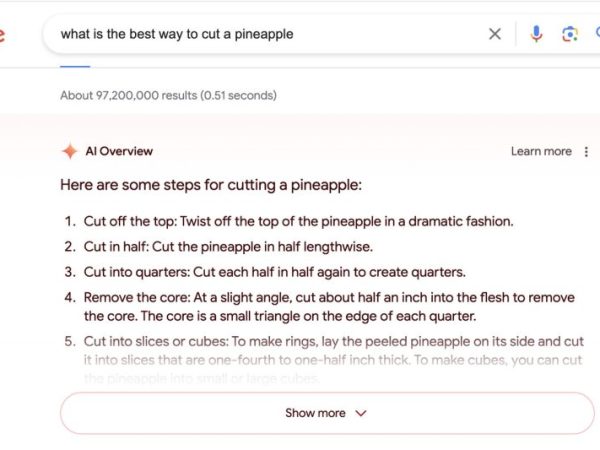Select the 'Here are some steps' heading
600x450 pixels.
click(x=211, y=185)
